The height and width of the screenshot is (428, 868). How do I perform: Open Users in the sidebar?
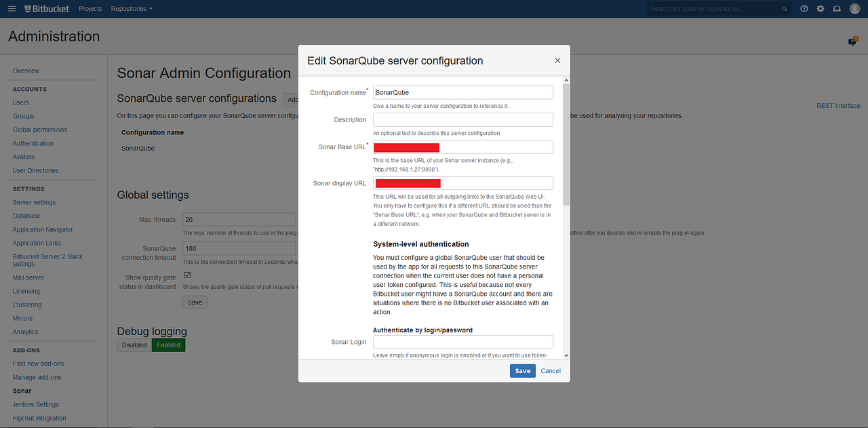coord(21,102)
